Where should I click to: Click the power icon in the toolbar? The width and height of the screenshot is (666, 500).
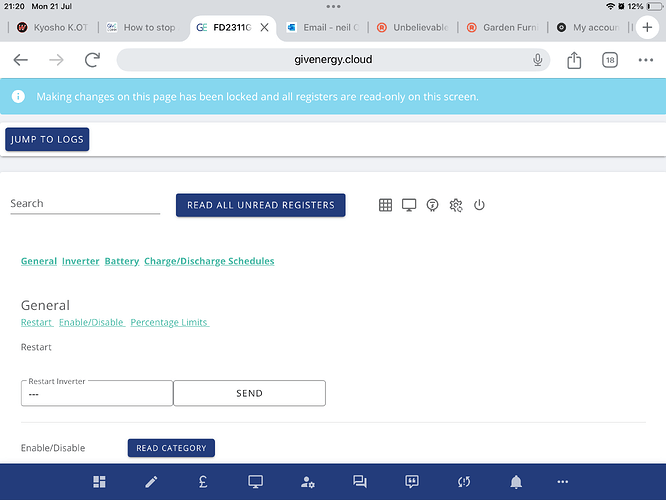coord(479,205)
